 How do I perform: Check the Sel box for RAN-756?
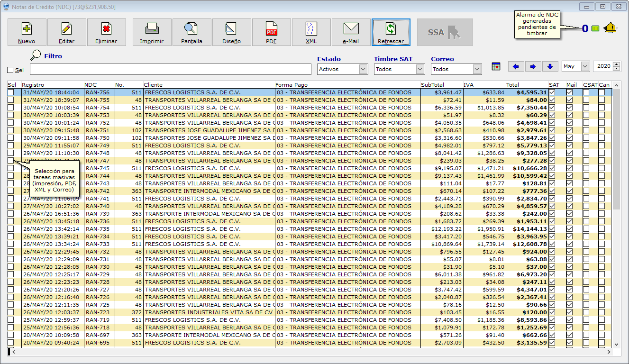click(11, 92)
